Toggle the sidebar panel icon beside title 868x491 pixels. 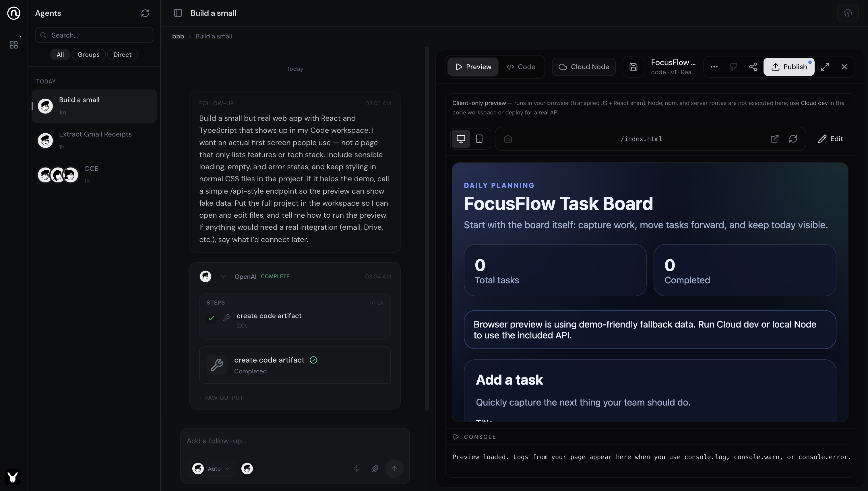click(178, 13)
